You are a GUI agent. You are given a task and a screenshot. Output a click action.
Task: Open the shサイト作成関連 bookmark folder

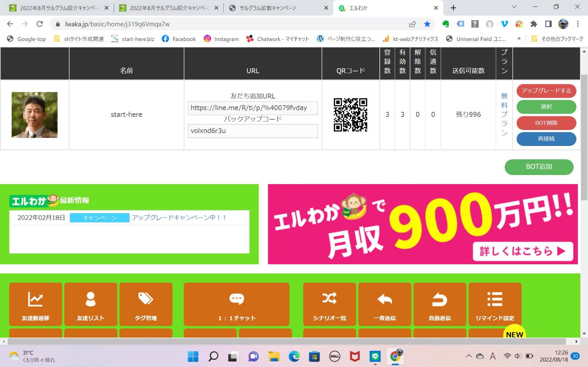[79, 39]
